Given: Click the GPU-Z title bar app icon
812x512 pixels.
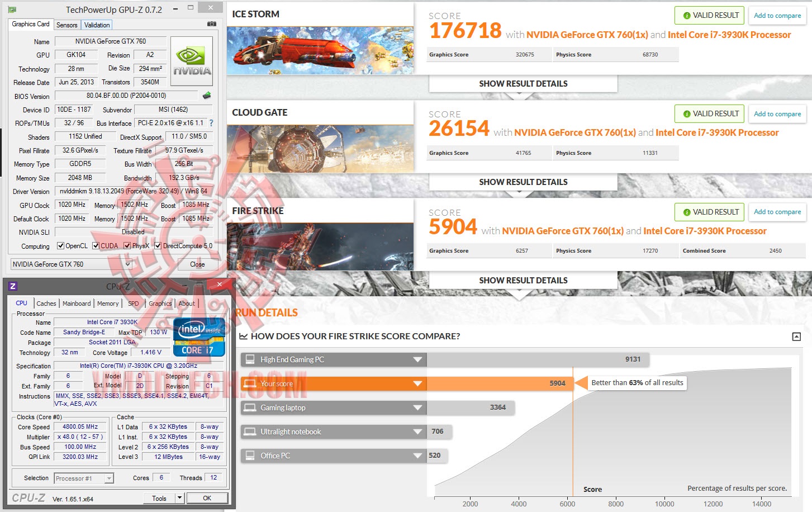Looking at the screenshot, I should click(x=12, y=10).
